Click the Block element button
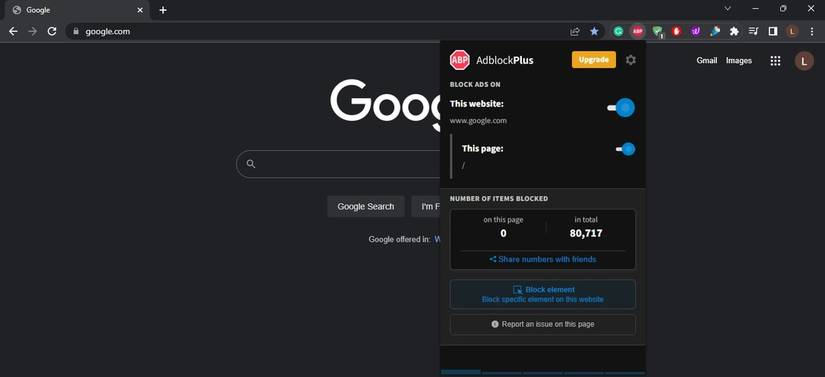The width and height of the screenshot is (825, 377). click(x=542, y=294)
